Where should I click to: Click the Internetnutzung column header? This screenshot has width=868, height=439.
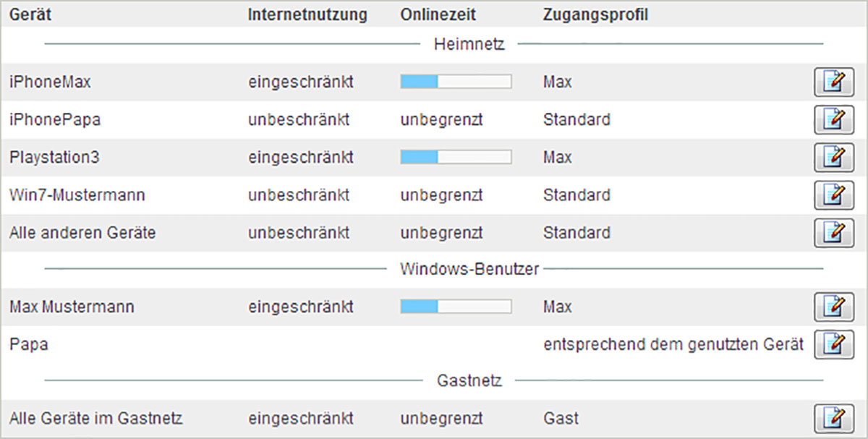[307, 14]
